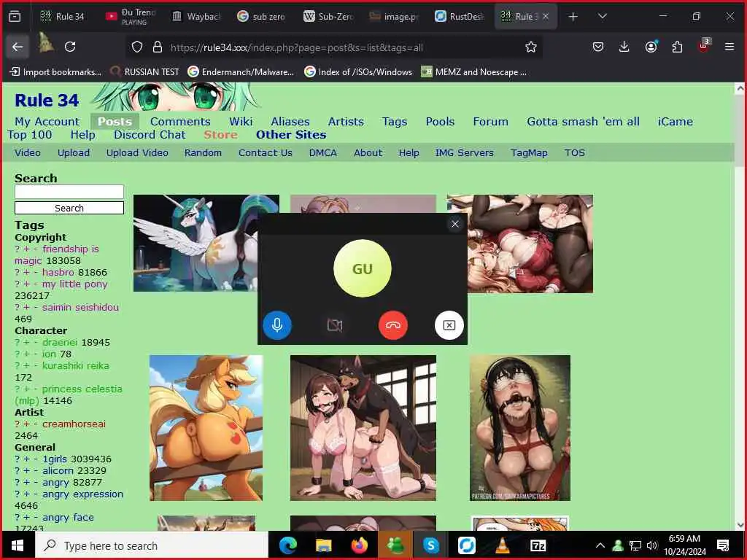Open Firefox hamburger application menu
747x560 pixels.
pos(729,47)
